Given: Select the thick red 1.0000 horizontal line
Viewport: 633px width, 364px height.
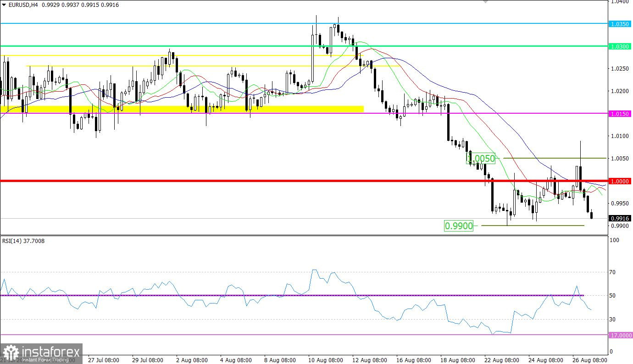Looking at the screenshot, I should click(x=304, y=181).
